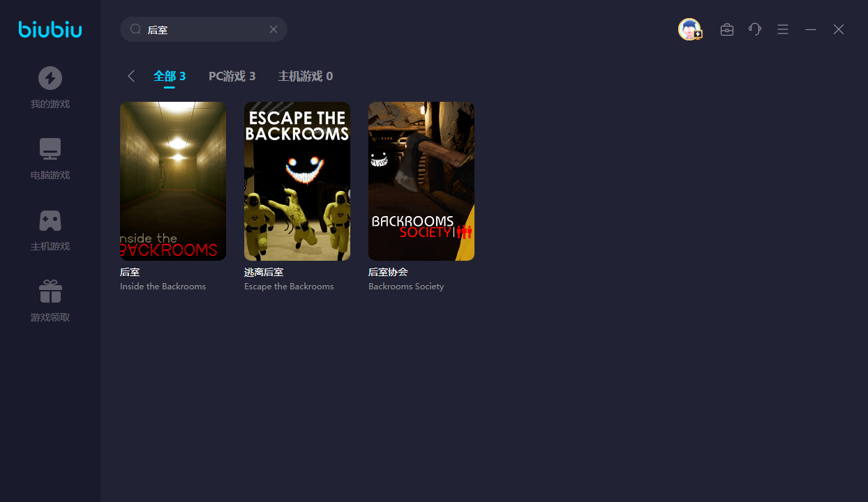
Task: Open Escape the Backrooms cover
Action: (x=297, y=181)
